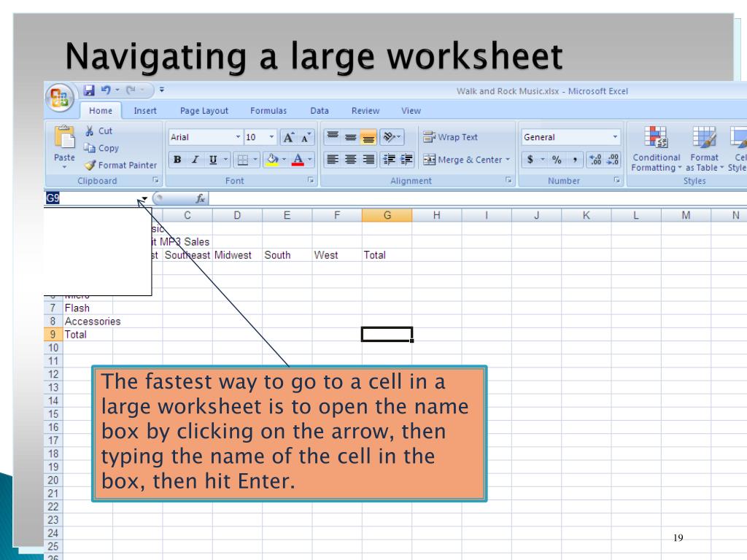The height and width of the screenshot is (560, 747).
Task: Apply red font color
Action: (298, 160)
